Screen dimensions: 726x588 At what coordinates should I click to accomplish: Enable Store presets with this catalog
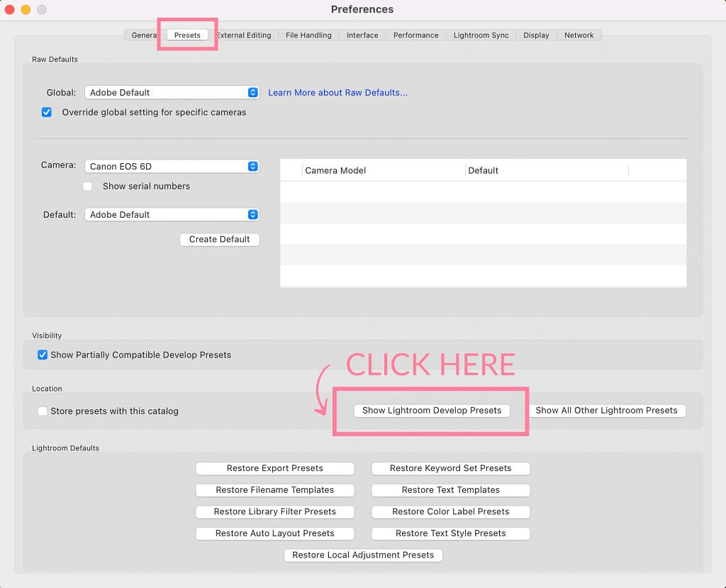click(43, 411)
